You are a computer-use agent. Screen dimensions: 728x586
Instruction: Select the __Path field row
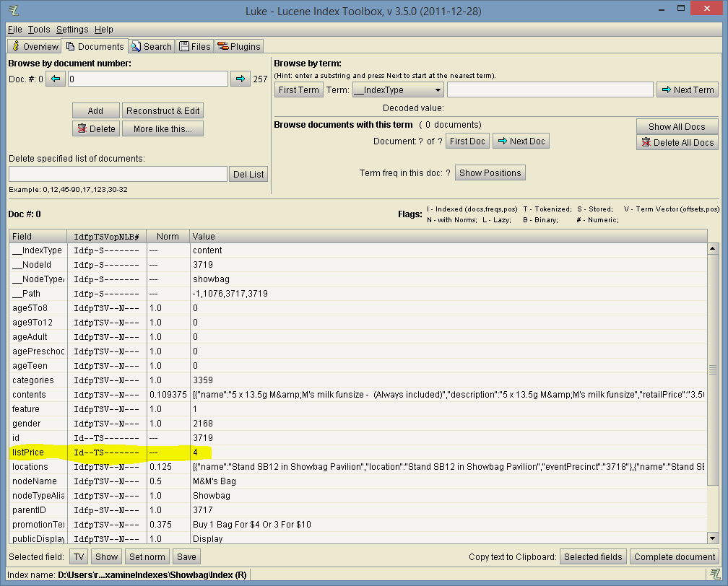click(x=357, y=293)
